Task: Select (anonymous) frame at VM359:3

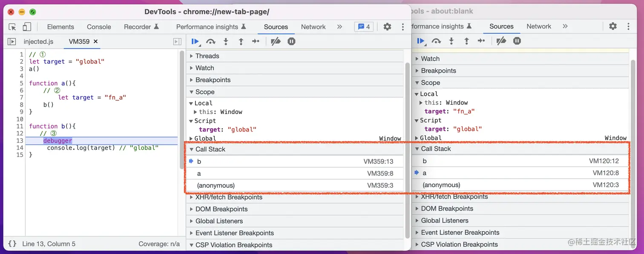Action: click(x=295, y=185)
